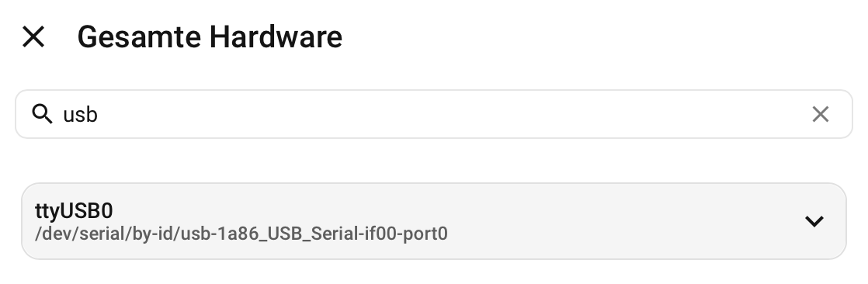The height and width of the screenshot is (284, 868).
Task: Click the ttyUSB0 device name
Action: 74,210
